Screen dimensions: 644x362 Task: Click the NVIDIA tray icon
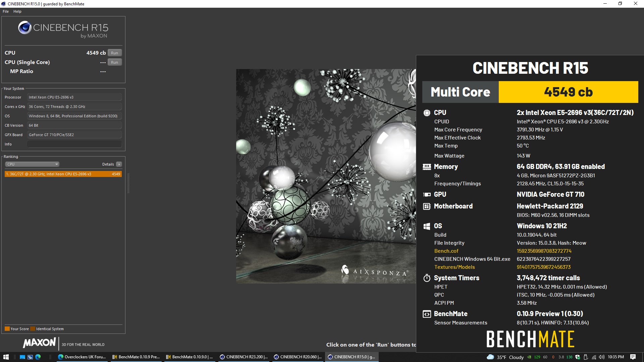click(x=529, y=357)
